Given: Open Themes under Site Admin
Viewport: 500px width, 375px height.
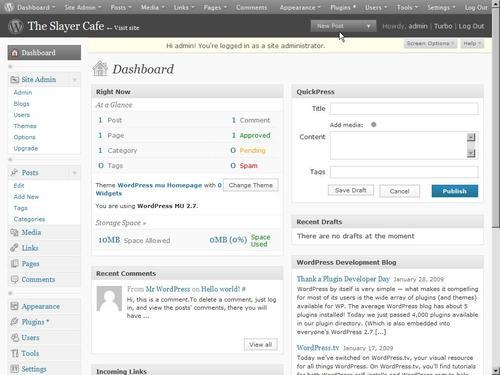Looking at the screenshot, I should (25, 126).
